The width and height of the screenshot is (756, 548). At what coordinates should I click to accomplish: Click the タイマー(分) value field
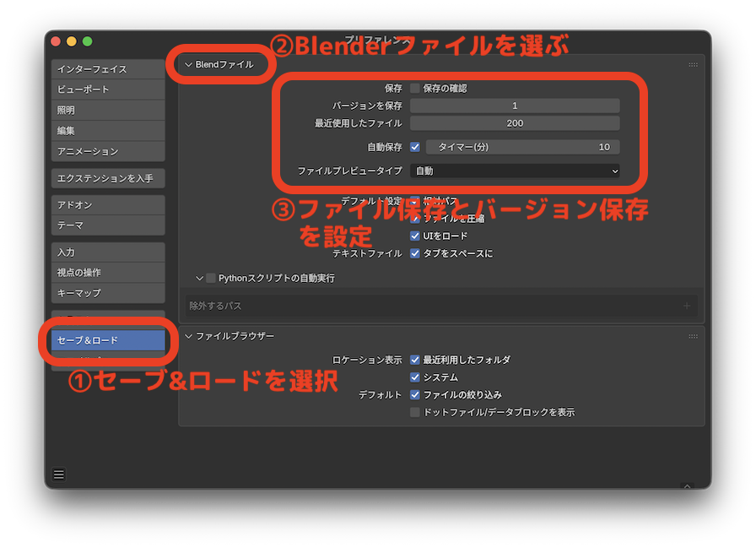[522, 147]
